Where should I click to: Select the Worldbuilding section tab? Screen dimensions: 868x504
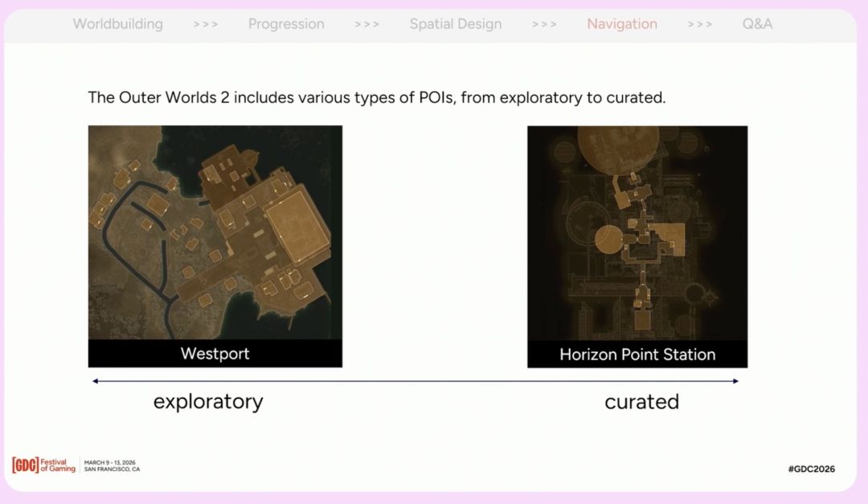pos(118,24)
